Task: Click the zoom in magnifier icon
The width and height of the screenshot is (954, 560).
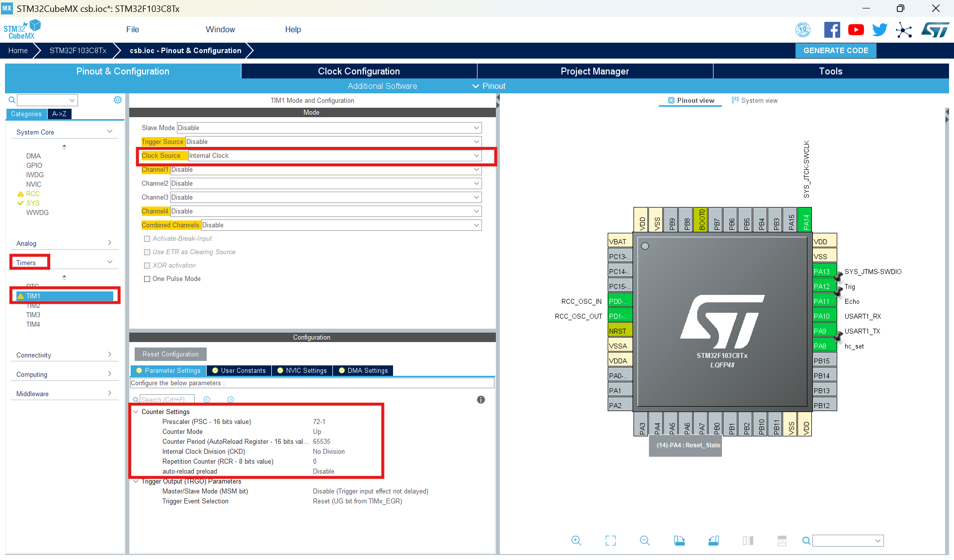Action: (x=576, y=541)
